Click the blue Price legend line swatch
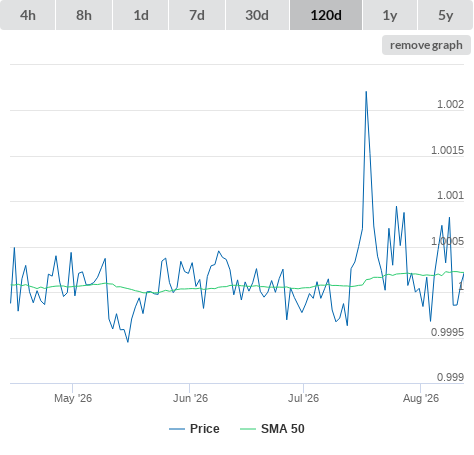The image size is (474, 455). coord(177,429)
